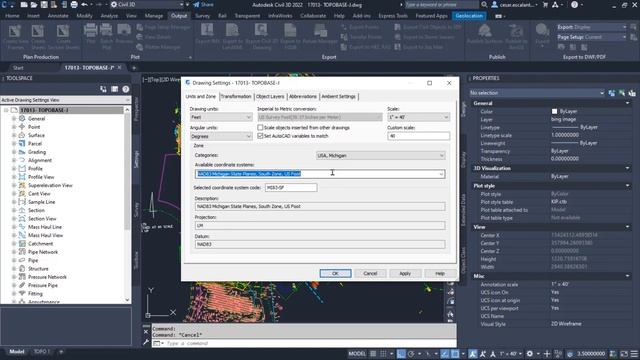Image resolution: width=640 pixels, height=360 pixels.
Task: Switch to the Start document tab
Action: (x=18, y=68)
